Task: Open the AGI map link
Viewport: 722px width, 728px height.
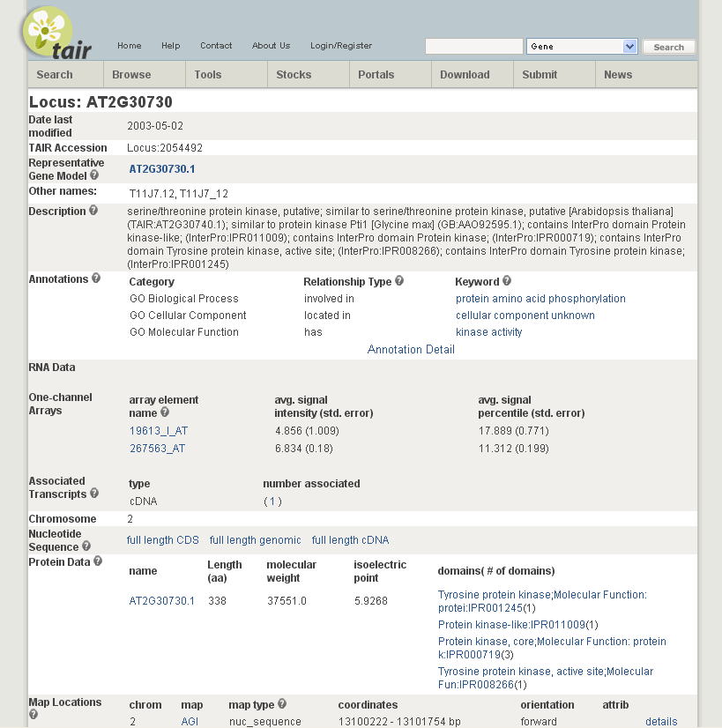Action: coord(190,722)
